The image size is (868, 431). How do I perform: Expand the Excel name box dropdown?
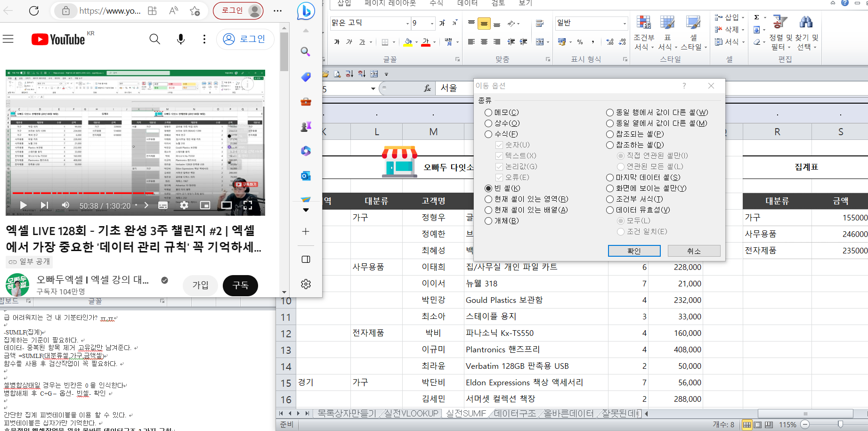click(x=373, y=89)
